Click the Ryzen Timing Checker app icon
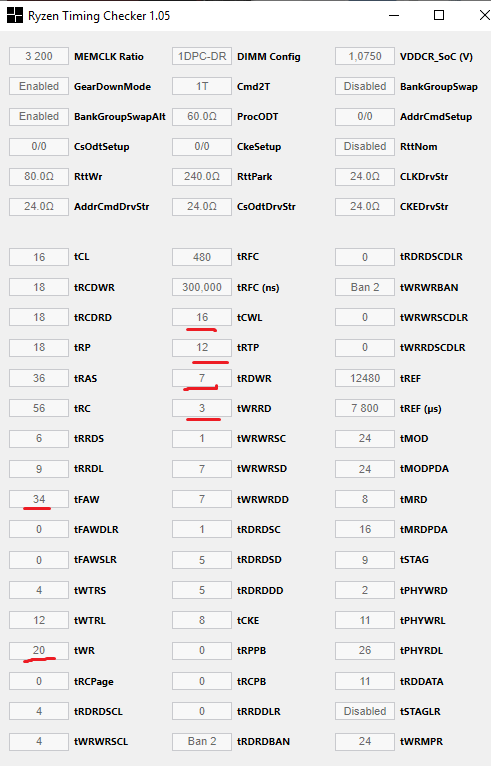Viewport: 491px width, 766px height. (15, 16)
